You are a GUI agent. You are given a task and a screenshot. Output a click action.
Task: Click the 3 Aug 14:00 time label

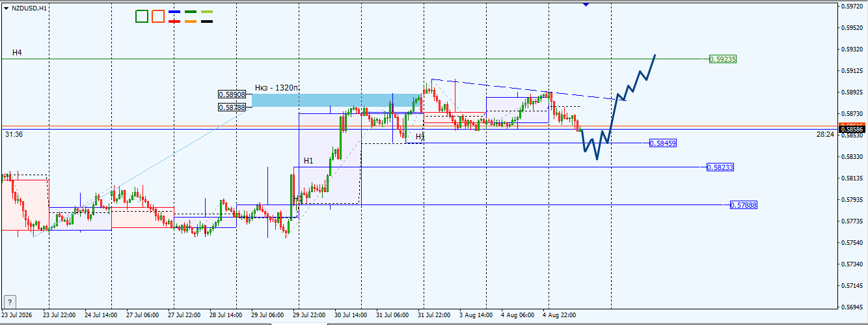pos(476,315)
